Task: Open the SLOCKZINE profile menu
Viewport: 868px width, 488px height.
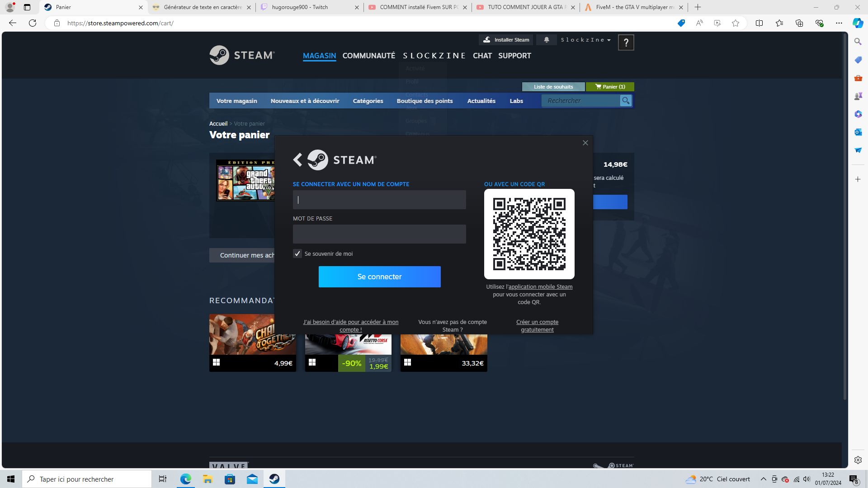Action: [x=434, y=56]
